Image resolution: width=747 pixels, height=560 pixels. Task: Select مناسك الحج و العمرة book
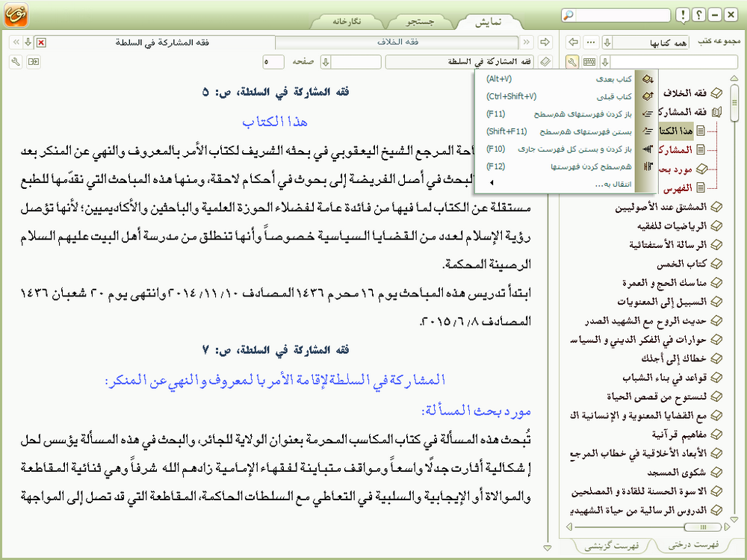click(x=665, y=283)
